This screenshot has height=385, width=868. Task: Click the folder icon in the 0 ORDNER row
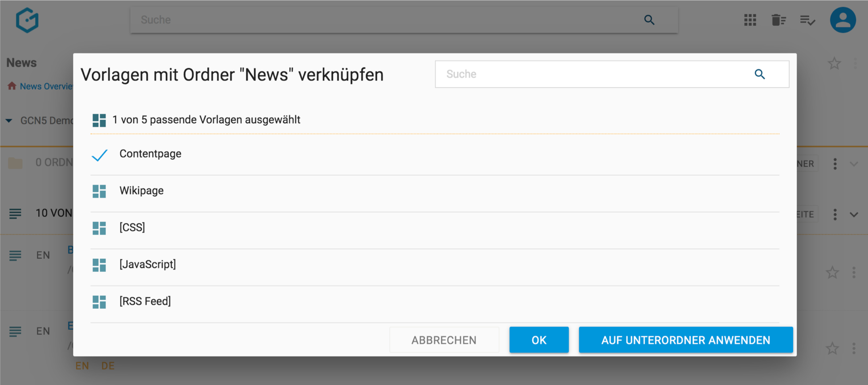coord(15,163)
